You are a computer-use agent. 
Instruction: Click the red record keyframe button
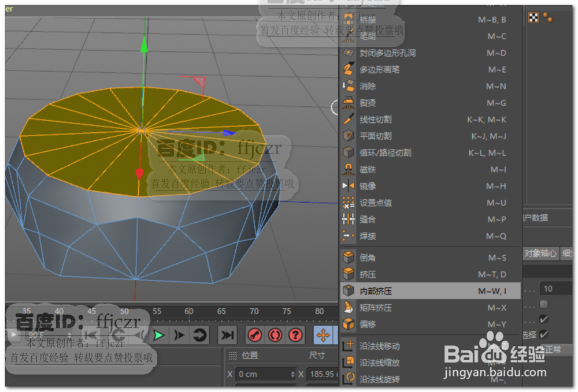click(255, 335)
